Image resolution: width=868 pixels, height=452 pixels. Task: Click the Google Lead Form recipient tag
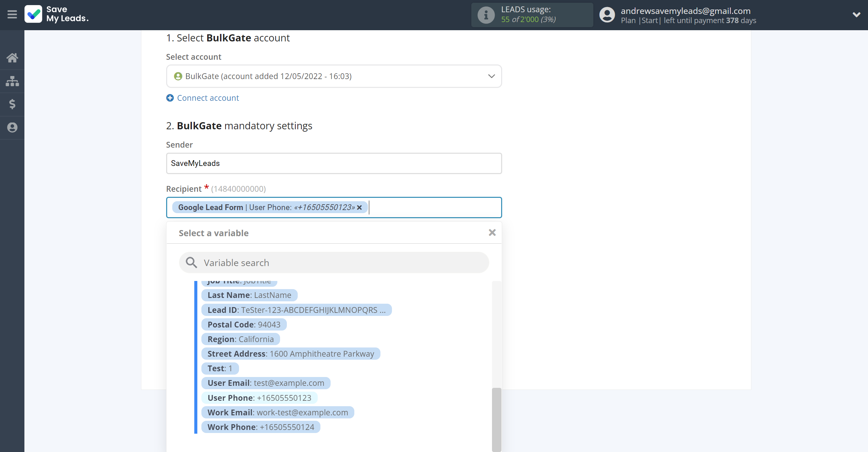coord(270,207)
